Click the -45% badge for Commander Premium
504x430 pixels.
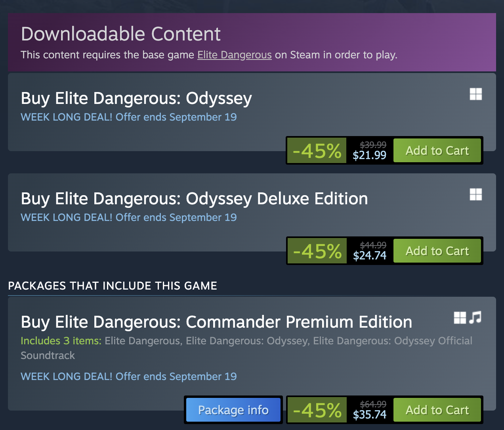317,410
